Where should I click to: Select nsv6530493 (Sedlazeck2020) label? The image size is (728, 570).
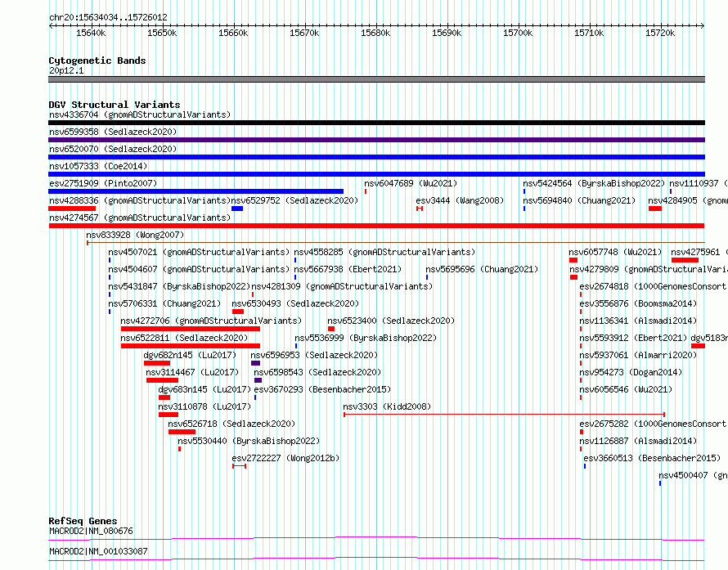pyautogui.click(x=295, y=303)
